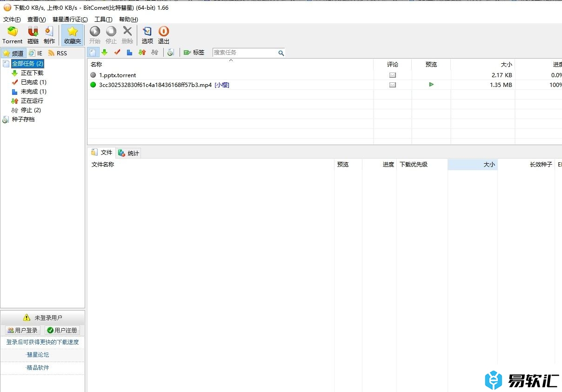
Task: Click the 下载优先级 column header
Action: coord(422,165)
